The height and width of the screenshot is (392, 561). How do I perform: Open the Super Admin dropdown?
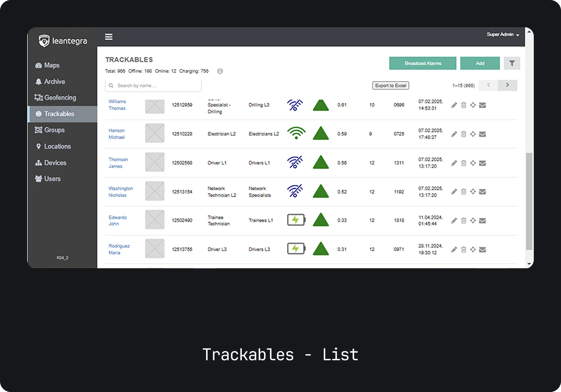(503, 34)
